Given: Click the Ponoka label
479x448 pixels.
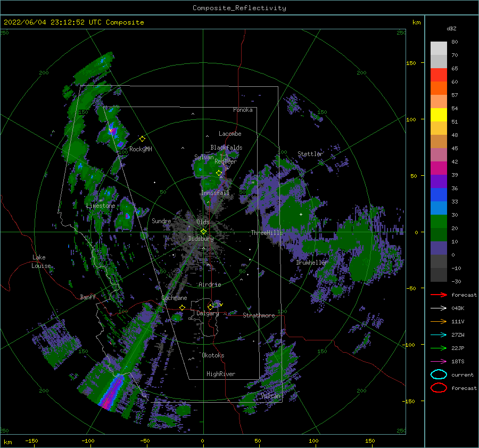Looking at the screenshot, I should pyautogui.click(x=243, y=110).
